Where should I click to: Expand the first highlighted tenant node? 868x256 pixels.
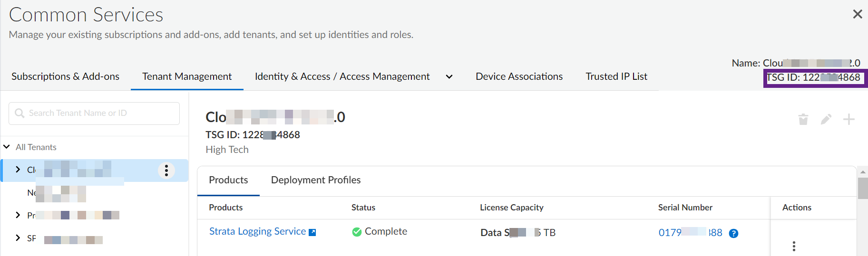[18, 170]
